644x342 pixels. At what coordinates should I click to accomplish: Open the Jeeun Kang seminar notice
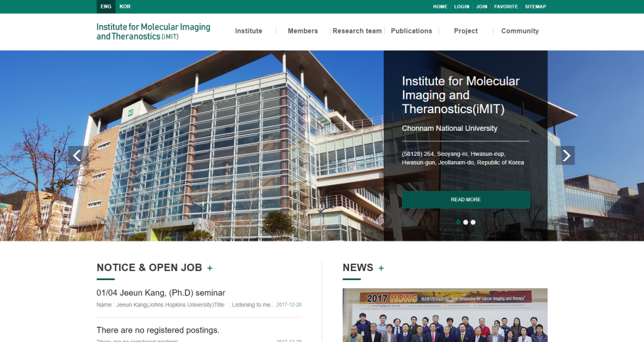161,293
